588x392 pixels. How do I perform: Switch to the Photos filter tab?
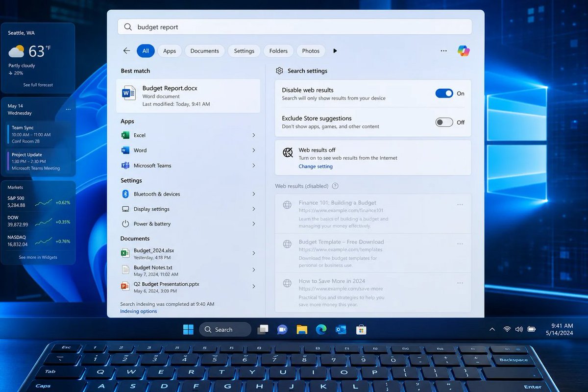pyautogui.click(x=311, y=51)
